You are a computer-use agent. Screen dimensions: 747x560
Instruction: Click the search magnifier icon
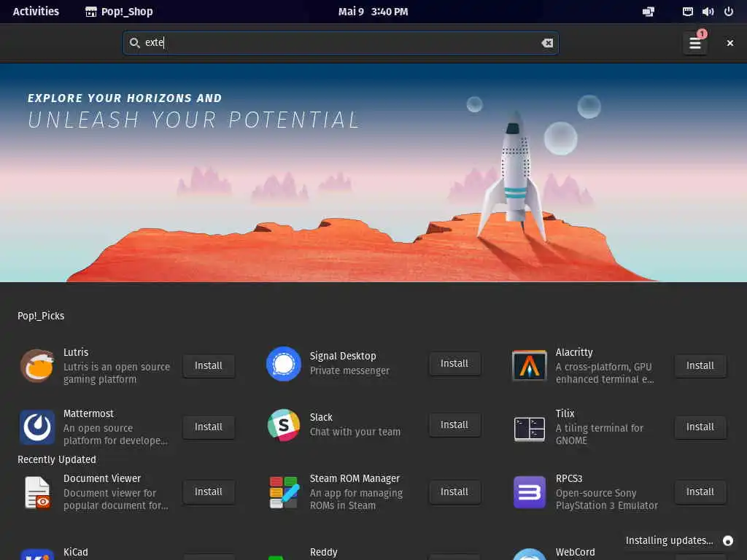[135, 43]
